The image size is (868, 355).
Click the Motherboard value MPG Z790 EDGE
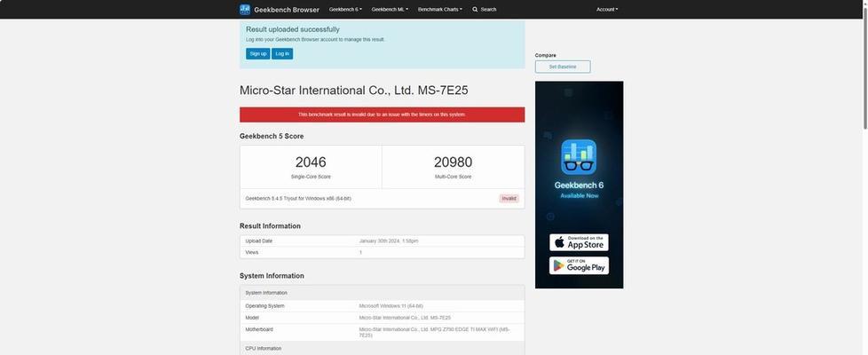coord(435,332)
